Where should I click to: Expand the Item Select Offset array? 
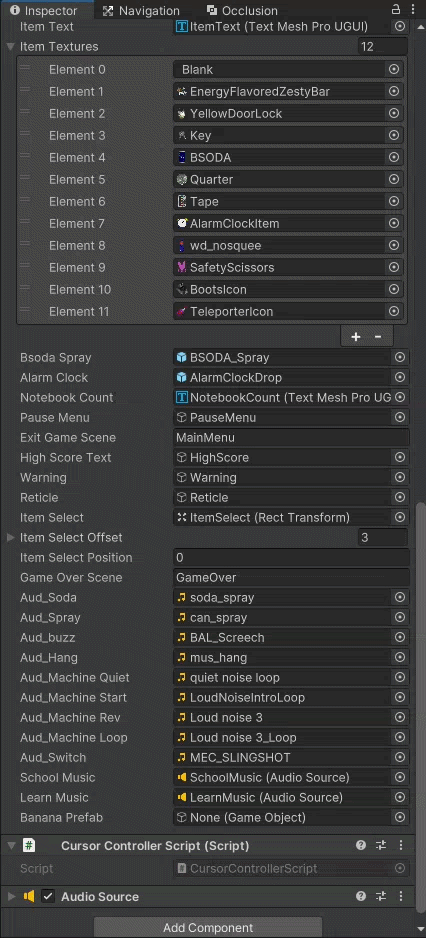[x=10, y=537]
